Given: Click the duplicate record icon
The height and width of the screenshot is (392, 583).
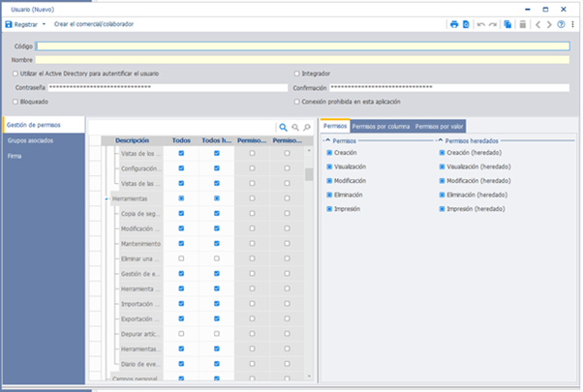Looking at the screenshot, I should 507,24.
